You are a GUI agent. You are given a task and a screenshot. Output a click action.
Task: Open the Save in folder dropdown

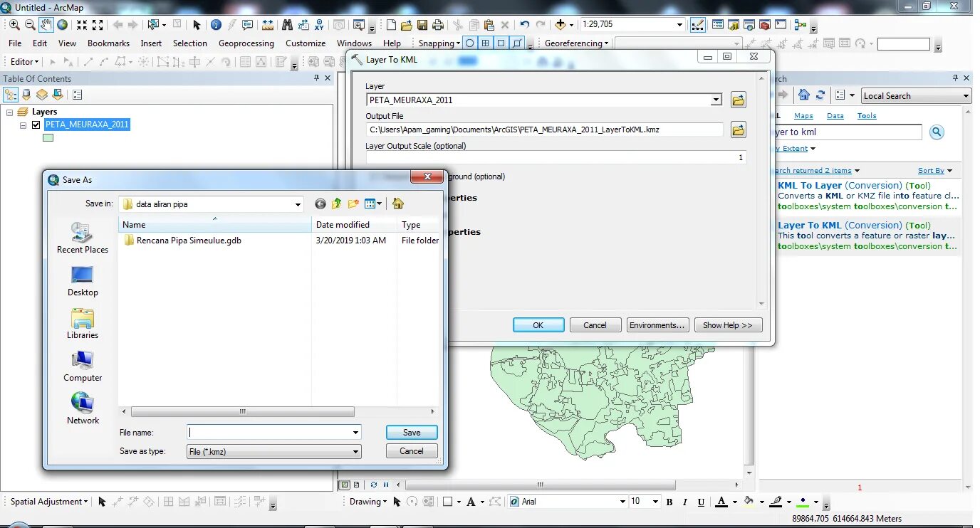298,204
